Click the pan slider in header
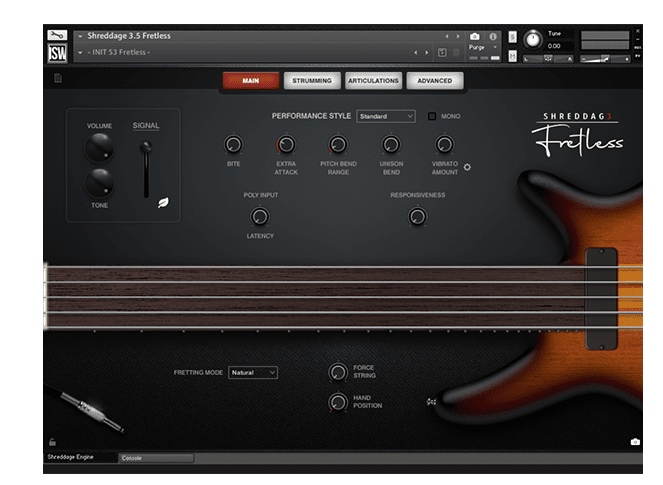Viewport: 663px width, 485px height. [x=548, y=59]
